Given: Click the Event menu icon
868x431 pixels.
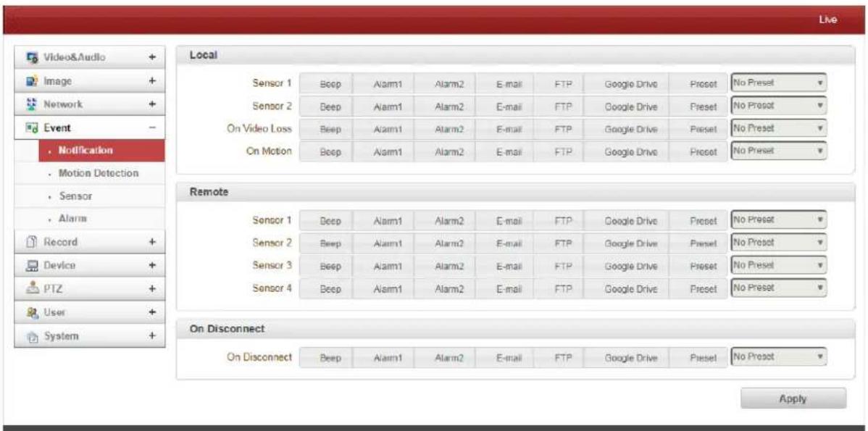Looking at the screenshot, I should (x=31, y=127).
